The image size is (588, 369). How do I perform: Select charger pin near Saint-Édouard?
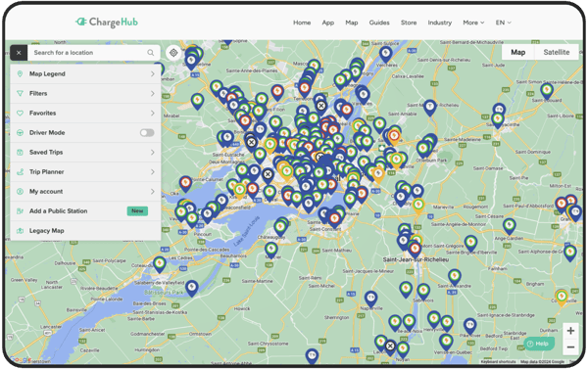tap(547, 91)
